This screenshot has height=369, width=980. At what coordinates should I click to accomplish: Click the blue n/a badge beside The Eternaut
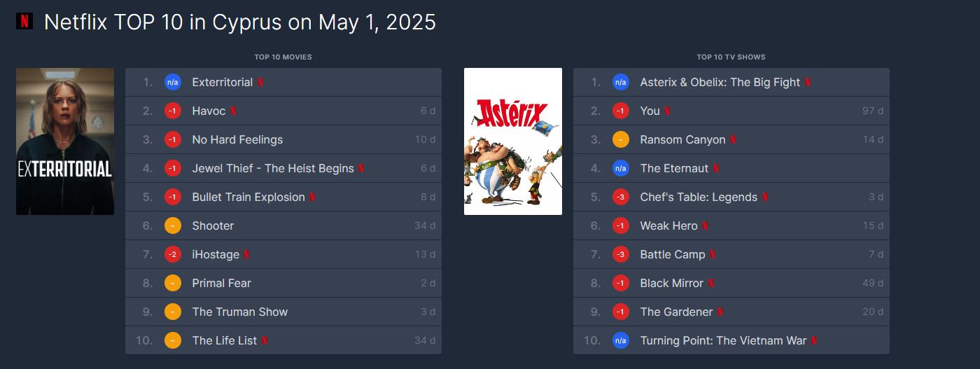[621, 168]
